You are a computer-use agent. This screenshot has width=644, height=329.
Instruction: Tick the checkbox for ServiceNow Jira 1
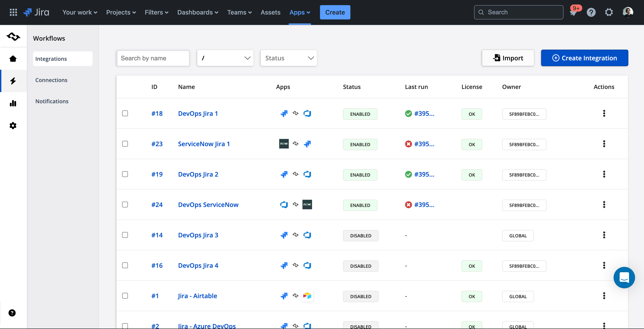125,144
